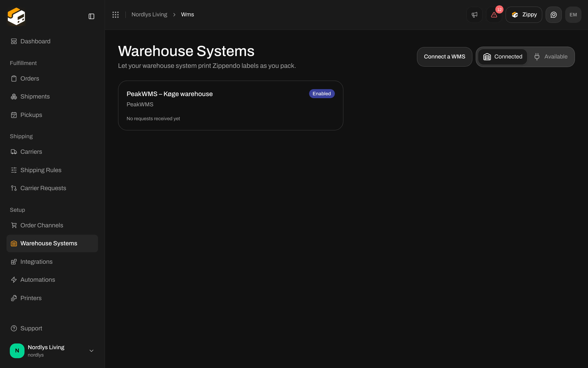588x368 pixels.
Task: Click the Orders clipboard icon
Action: pos(14,79)
